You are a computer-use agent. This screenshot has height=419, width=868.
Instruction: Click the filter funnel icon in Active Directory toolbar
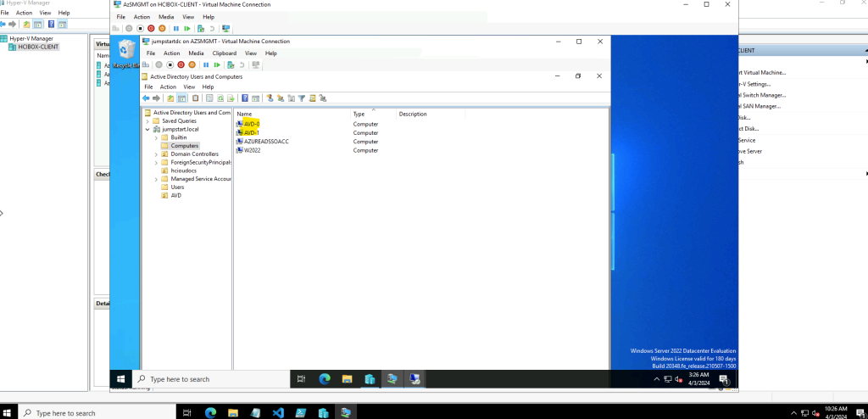(x=302, y=98)
